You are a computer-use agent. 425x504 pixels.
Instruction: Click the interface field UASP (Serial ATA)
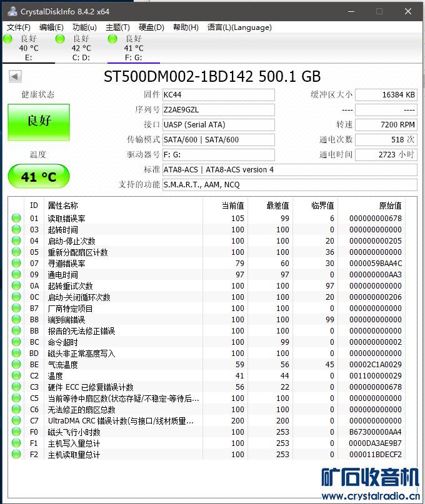pos(219,125)
